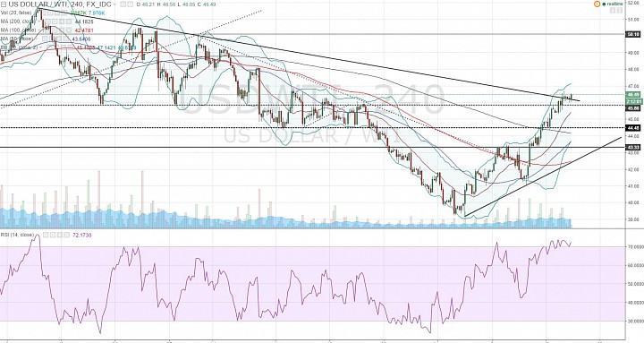Screen dimensions: 644x343
Task: Delete the RSI (14, close) indicator
Action: [x=66, y=235]
